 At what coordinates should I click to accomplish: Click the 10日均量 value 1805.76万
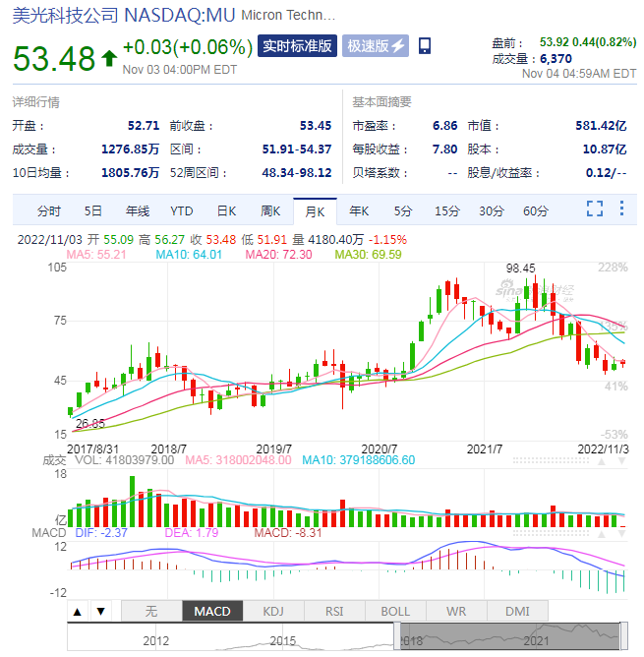131,173
